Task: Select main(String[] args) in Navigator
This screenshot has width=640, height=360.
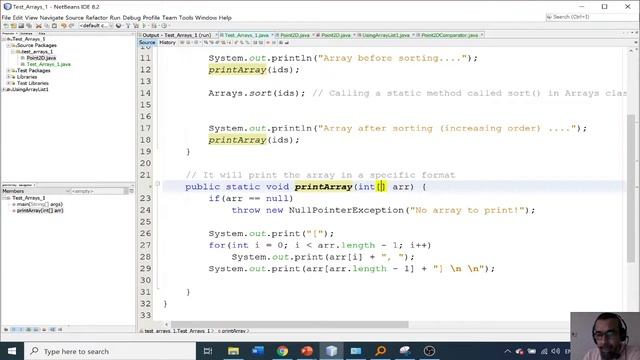Action: click(x=40, y=204)
